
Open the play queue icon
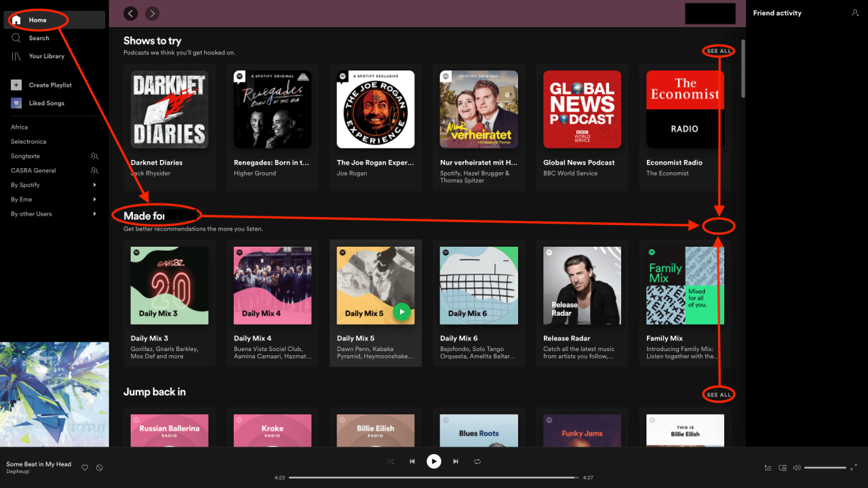768,468
